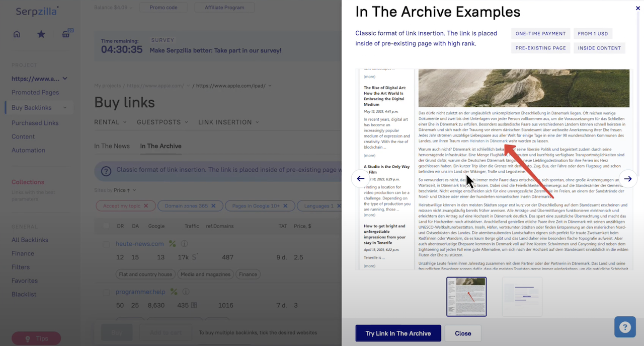
Task: Open the help question-mark chat widget
Action: pyautogui.click(x=625, y=327)
